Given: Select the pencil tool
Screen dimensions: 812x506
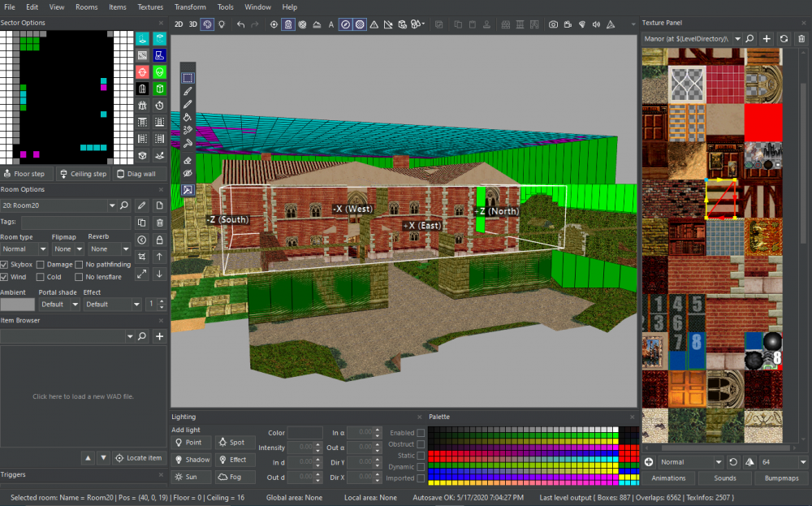Looking at the screenshot, I should coord(188,104).
